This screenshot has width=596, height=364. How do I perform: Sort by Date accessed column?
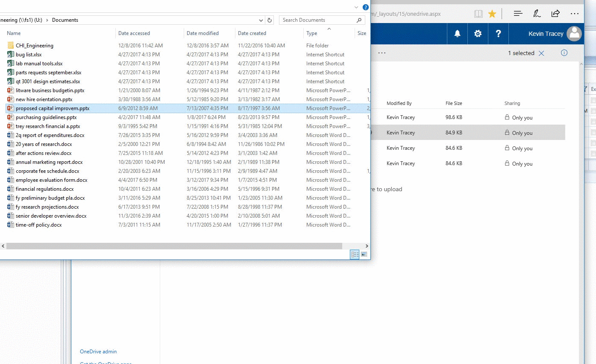(134, 33)
